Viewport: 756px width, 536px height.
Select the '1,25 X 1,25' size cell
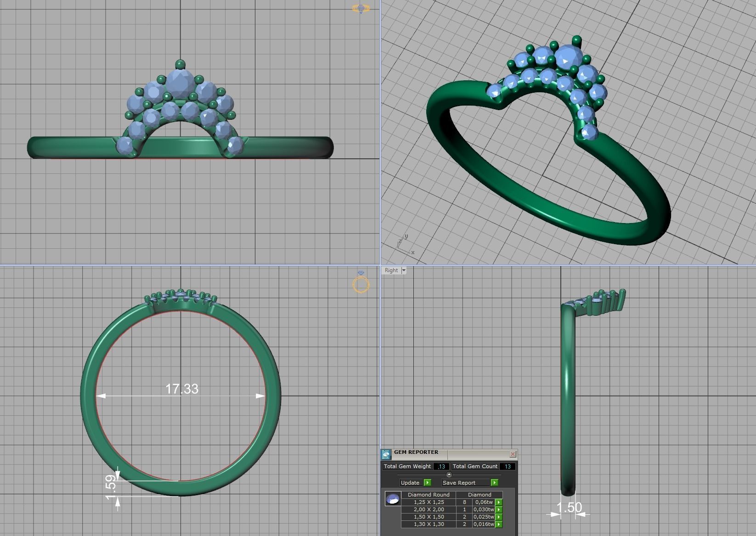(x=429, y=502)
